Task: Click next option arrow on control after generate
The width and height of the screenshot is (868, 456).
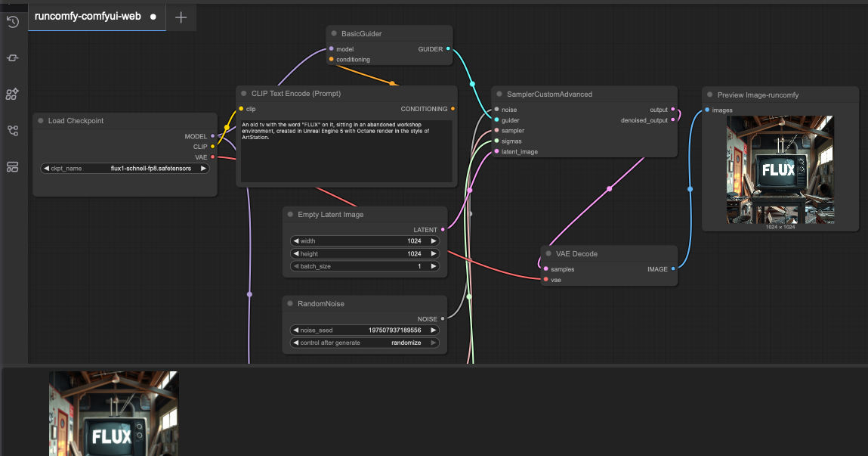Action: coord(434,343)
